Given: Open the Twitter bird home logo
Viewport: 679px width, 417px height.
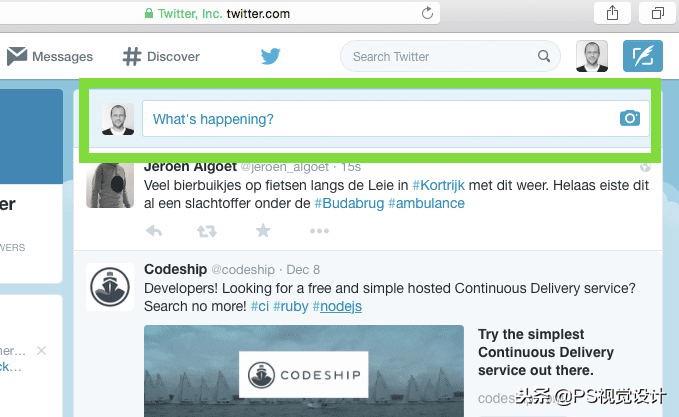Looking at the screenshot, I should [x=271, y=56].
